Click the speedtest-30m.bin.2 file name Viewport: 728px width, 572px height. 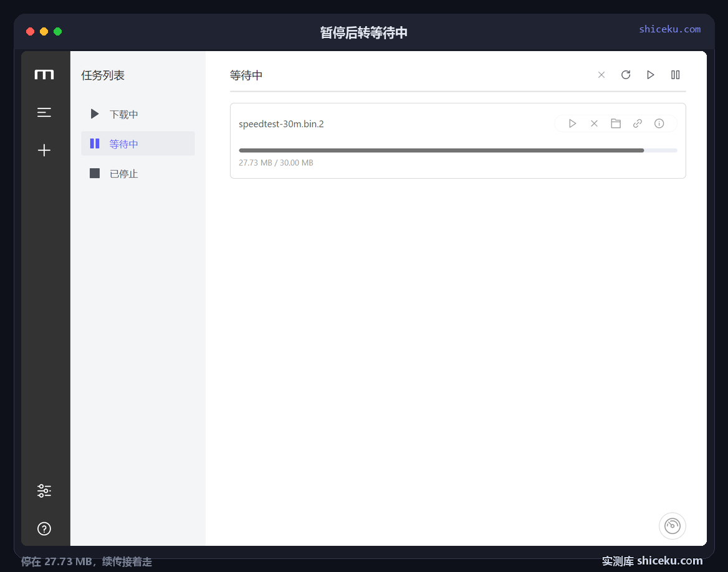(281, 124)
